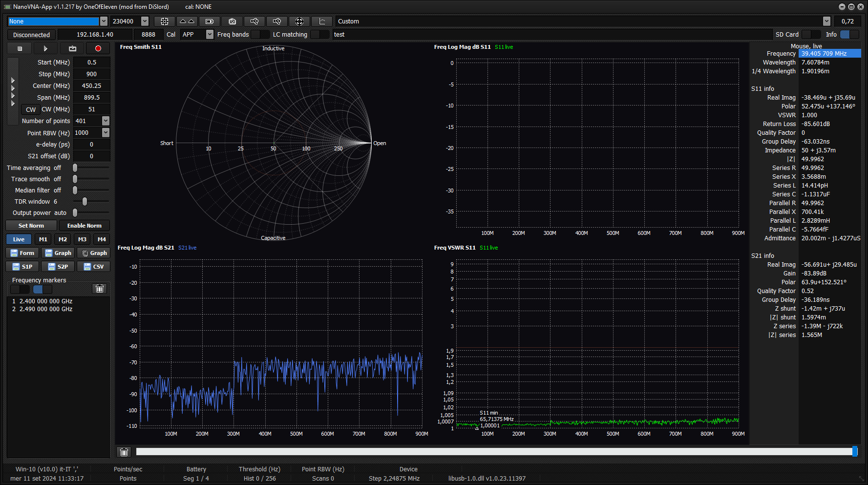Open the Number of points dropdown
Screen dimensions: 868x485
[x=106, y=121]
